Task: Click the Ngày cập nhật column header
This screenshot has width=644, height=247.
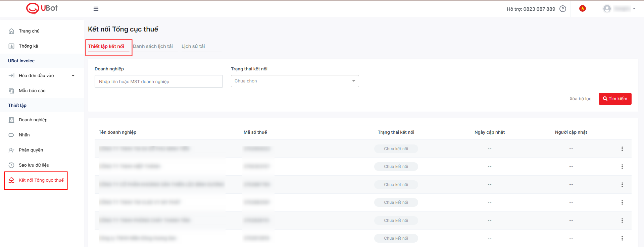Action: coord(490,132)
